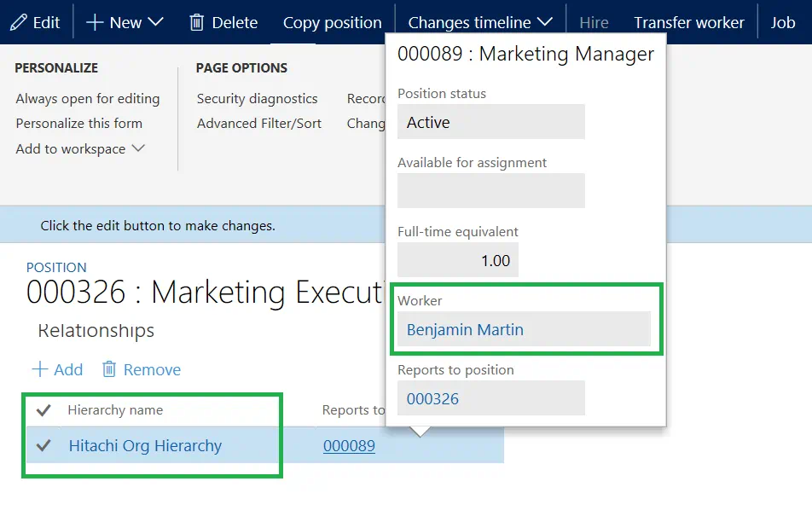Follow the 000089 reports-to link

[x=349, y=445]
